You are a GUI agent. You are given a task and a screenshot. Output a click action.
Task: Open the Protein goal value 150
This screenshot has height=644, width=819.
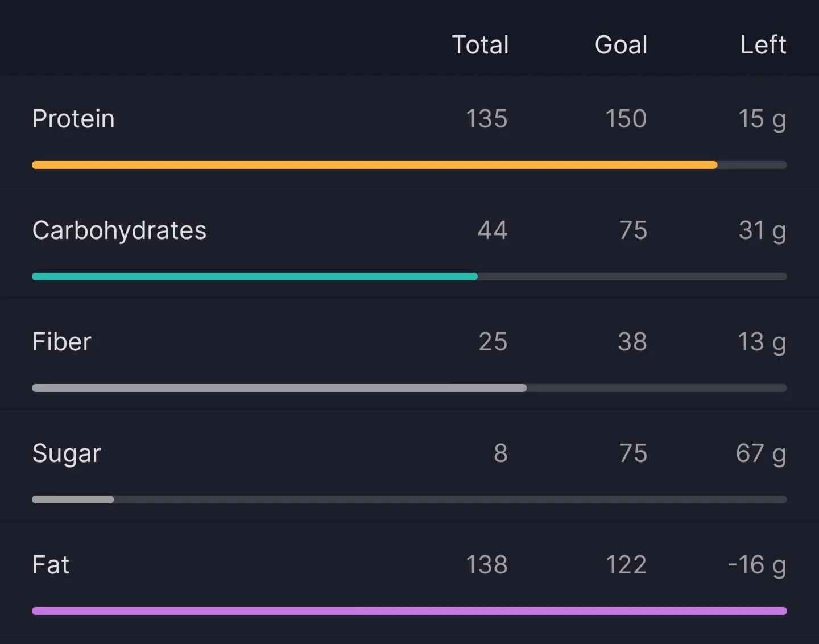point(626,119)
